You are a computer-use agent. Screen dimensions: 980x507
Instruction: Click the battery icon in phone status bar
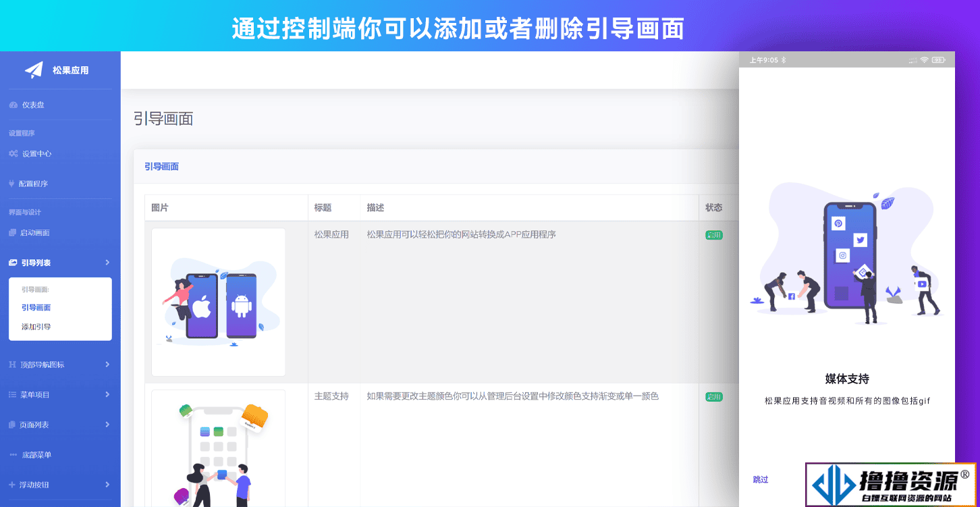tap(939, 60)
